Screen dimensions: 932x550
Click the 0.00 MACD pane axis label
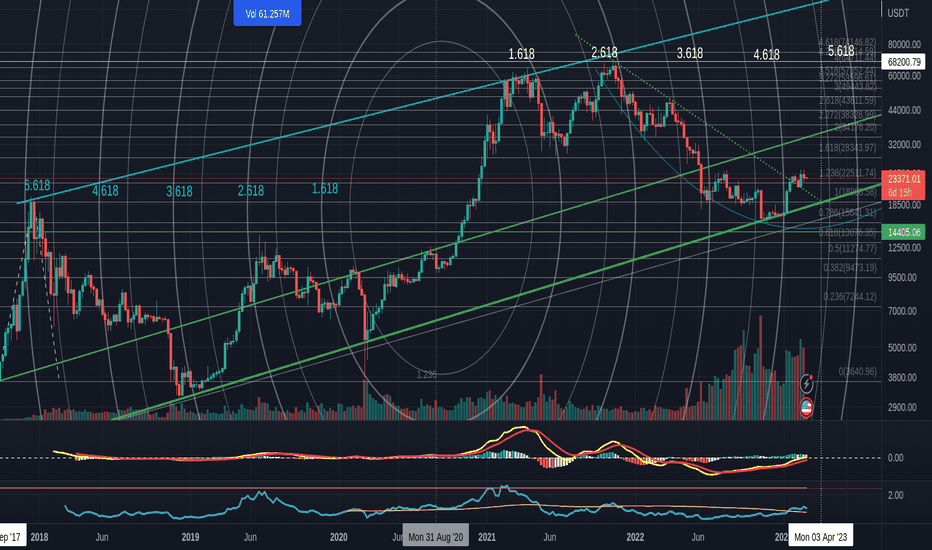point(896,458)
